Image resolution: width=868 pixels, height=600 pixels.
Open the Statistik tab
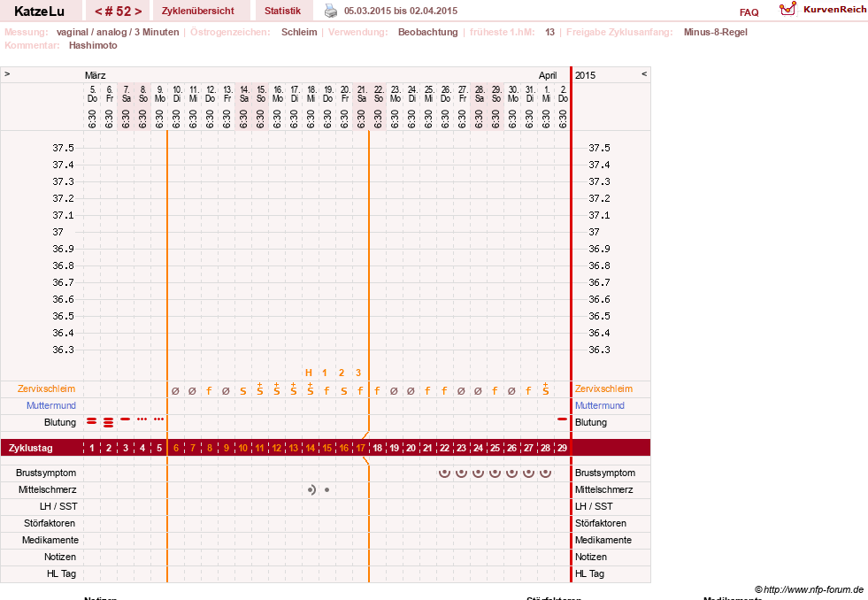click(282, 11)
